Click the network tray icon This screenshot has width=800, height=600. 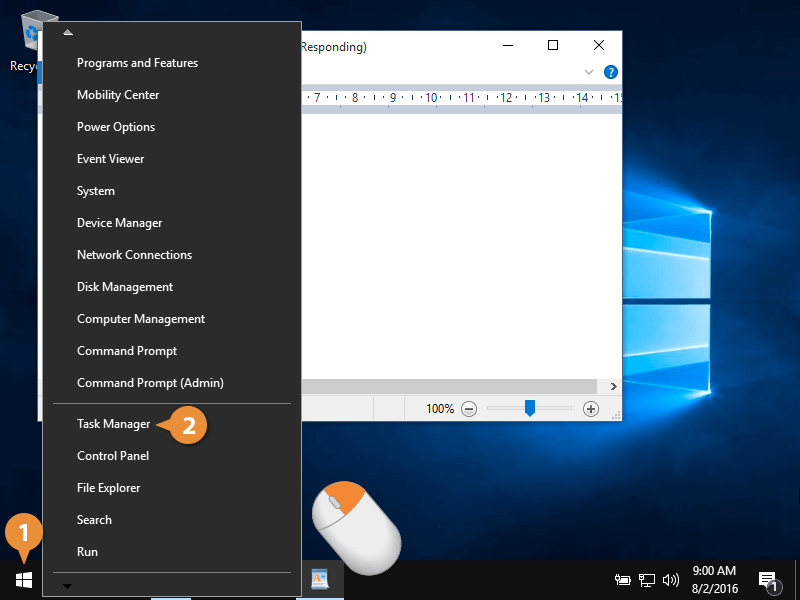tap(647, 580)
